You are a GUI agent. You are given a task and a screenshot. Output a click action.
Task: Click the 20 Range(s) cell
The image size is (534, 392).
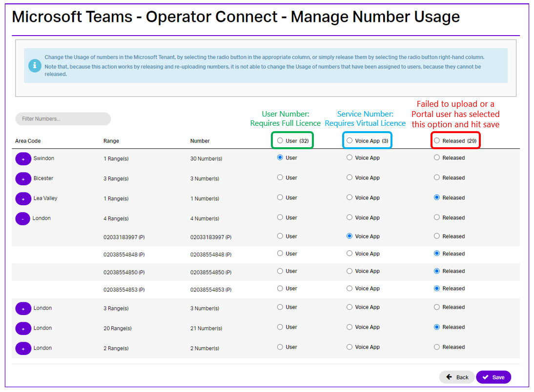coord(118,329)
